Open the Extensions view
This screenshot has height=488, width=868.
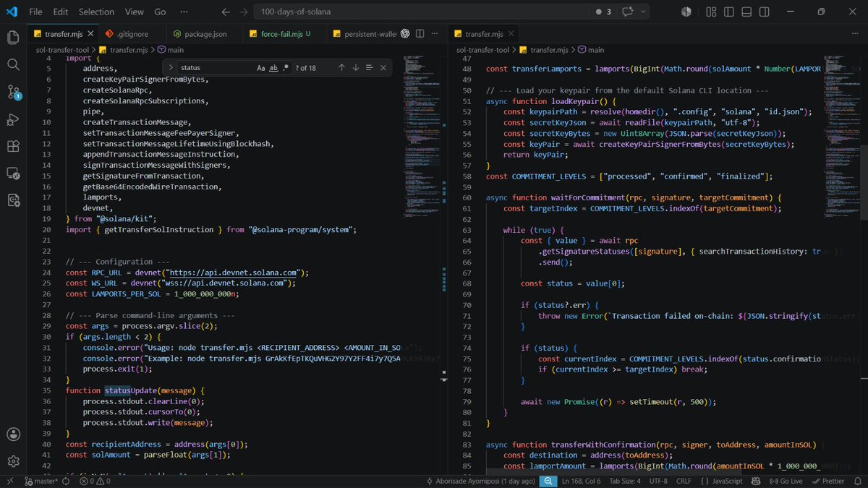coord(13,146)
